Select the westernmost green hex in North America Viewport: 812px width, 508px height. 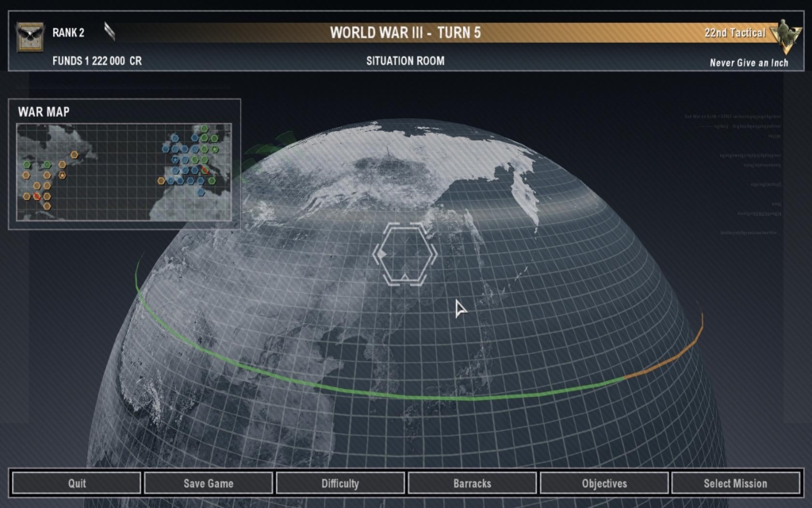pyautogui.click(x=27, y=165)
